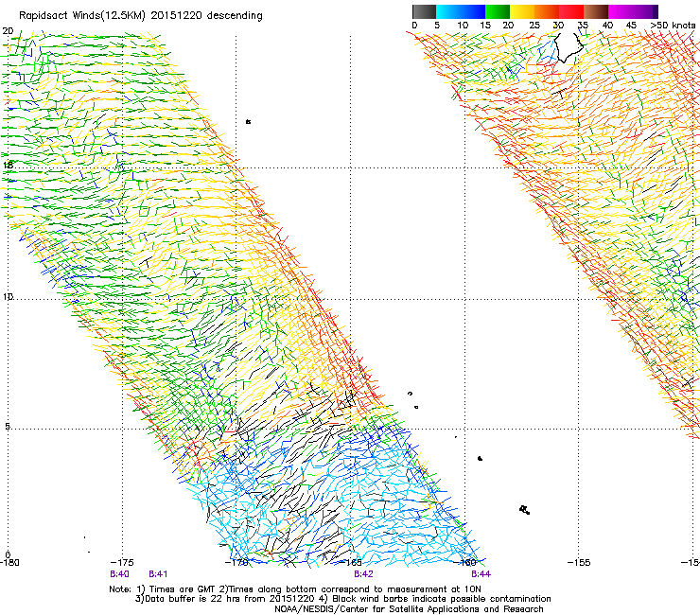Click the latitude axis label "5"

click(x=8, y=427)
